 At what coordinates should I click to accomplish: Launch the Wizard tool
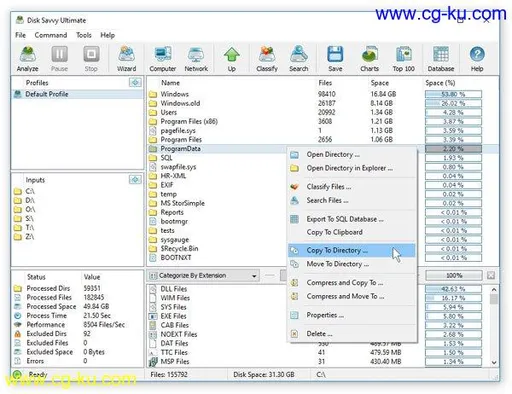coord(126,59)
